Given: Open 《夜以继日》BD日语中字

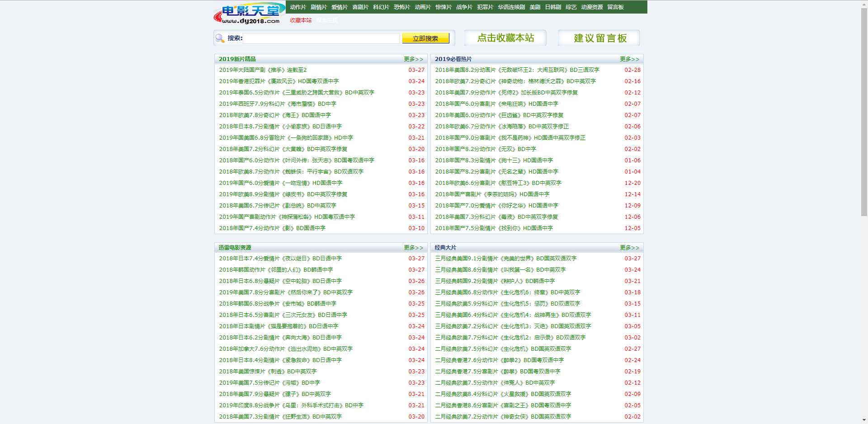Looking at the screenshot, I should tap(280, 259).
